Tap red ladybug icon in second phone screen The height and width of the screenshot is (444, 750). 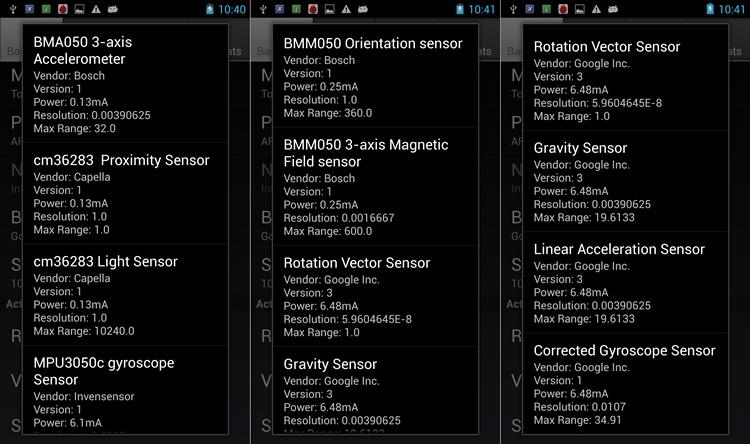(313, 9)
